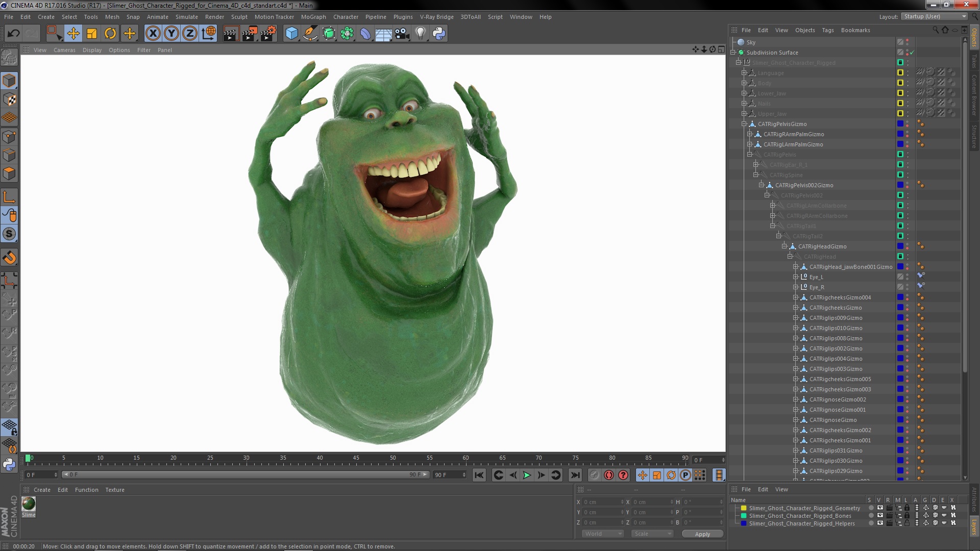980x551 pixels.
Task: Open the Simulate menu
Action: click(x=187, y=17)
